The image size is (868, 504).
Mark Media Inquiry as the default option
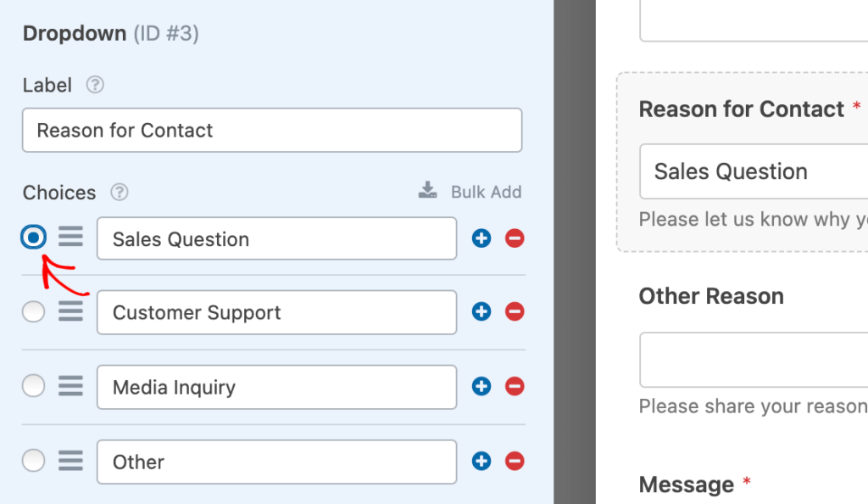click(33, 386)
